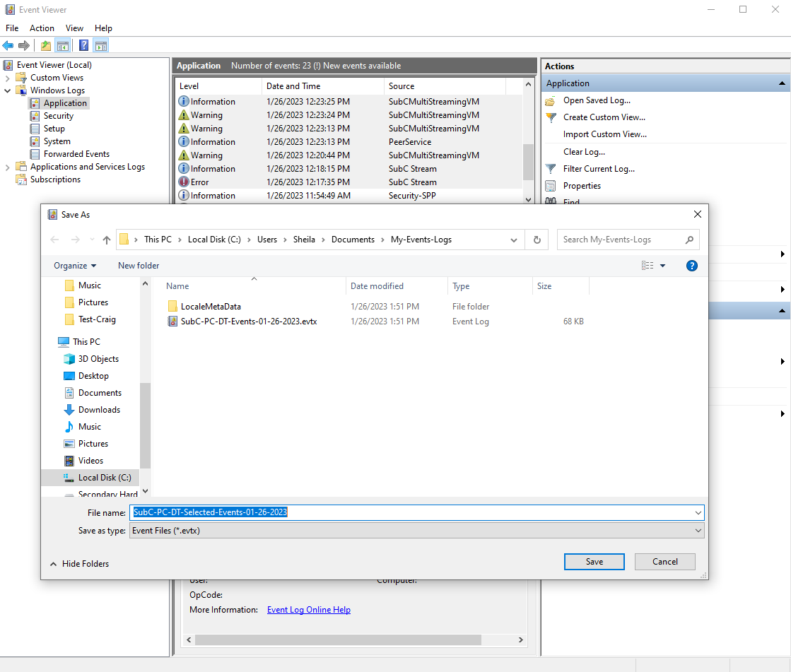Click the Up one level arrow

pos(107,240)
